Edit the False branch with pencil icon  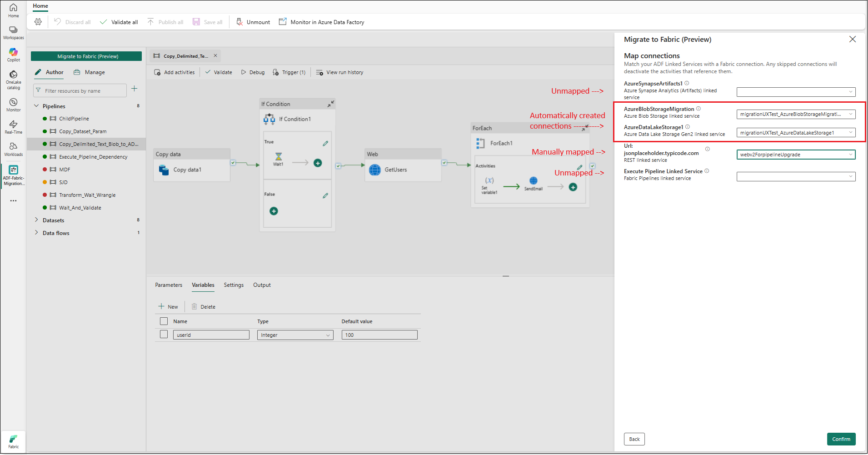(325, 195)
